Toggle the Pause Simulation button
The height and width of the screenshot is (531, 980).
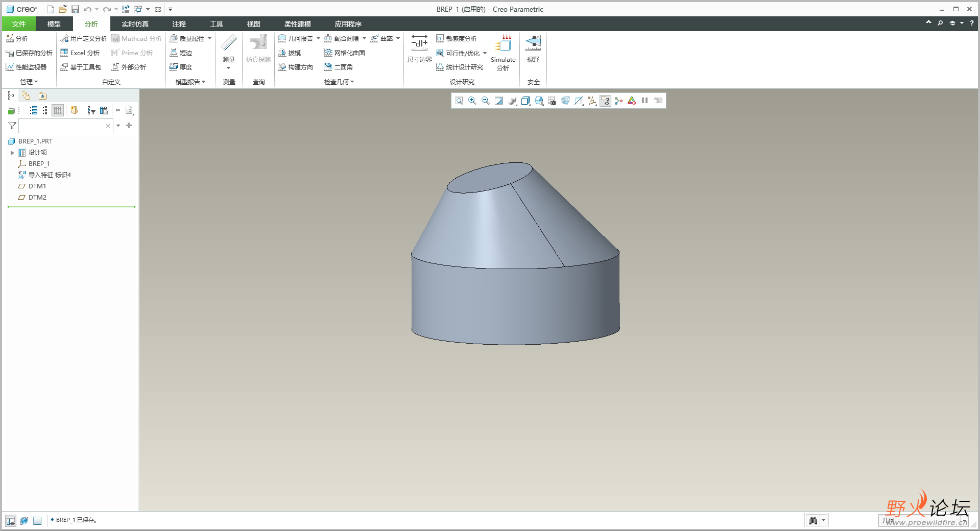pos(645,101)
